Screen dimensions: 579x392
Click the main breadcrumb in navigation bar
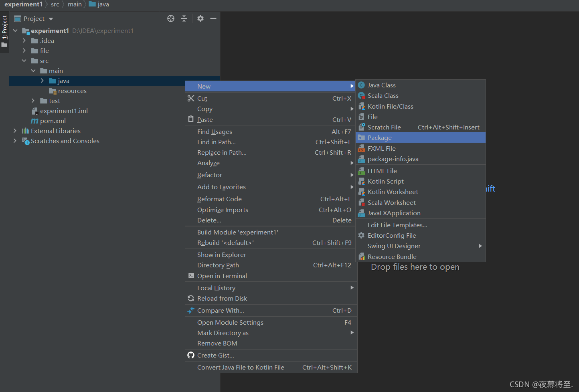(x=75, y=4)
